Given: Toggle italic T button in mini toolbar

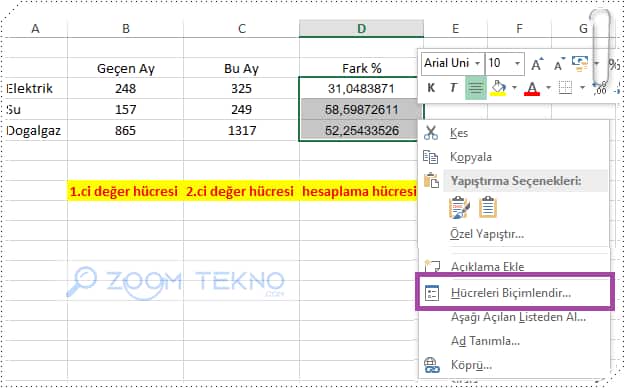Looking at the screenshot, I should (x=453, y=88).
